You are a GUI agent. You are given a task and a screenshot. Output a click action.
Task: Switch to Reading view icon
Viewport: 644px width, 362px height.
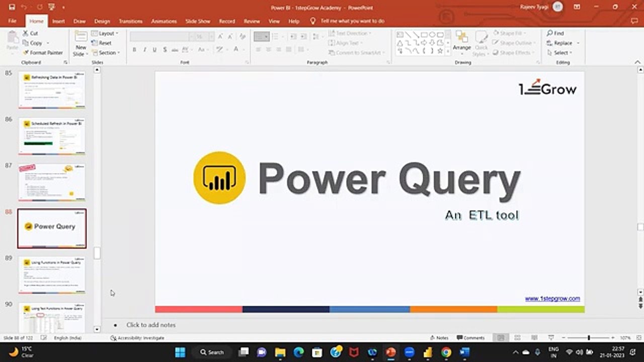click(x=534, y=338)
